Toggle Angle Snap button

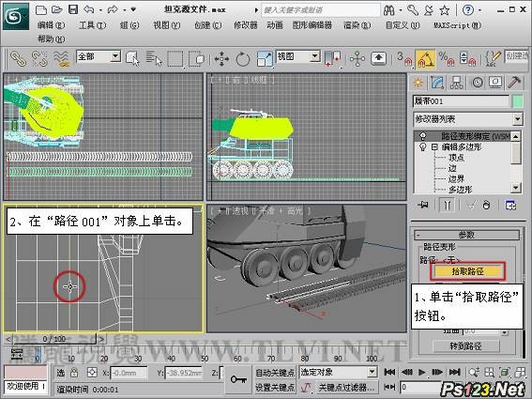pos(425,59)
